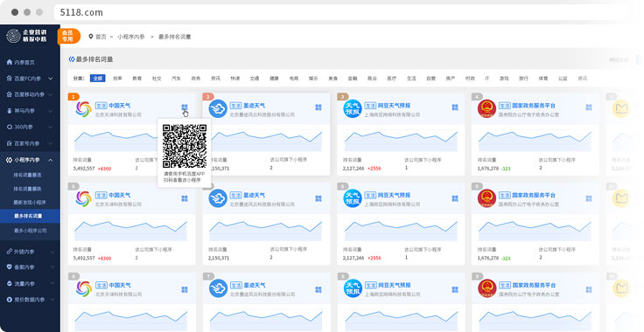
Task: Click the 墨迹天气 cloud logo on rank 2 card
Action: pyautogui.click(x=218, y=109)
